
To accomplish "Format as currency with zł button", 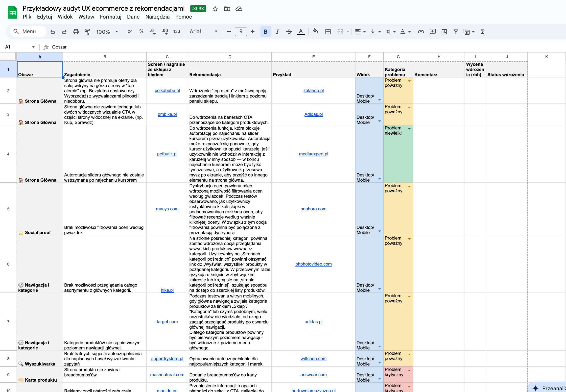I will (x=130, y=31).
